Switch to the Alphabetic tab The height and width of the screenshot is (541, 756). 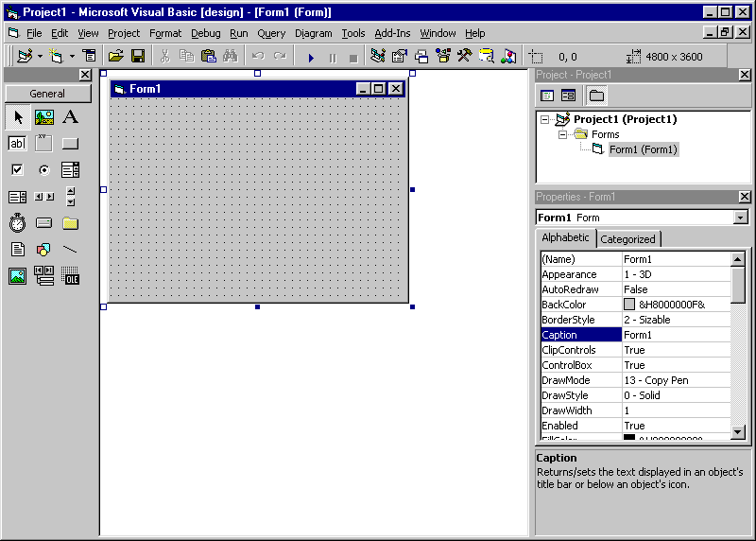coord(565,238)
